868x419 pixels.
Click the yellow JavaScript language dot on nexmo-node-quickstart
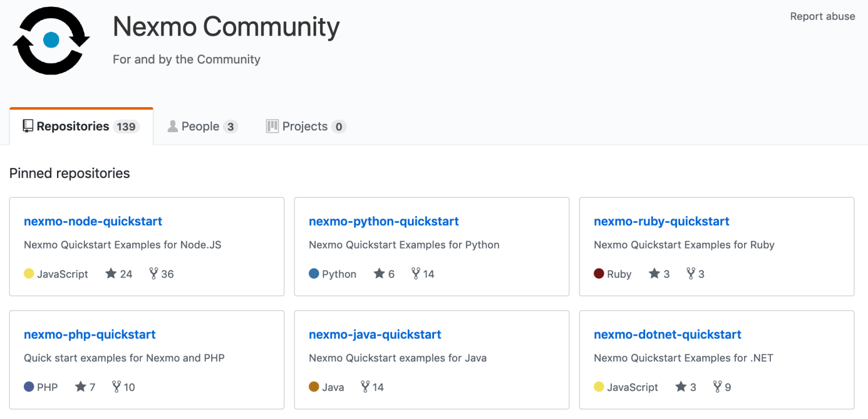pyautogui.click(x=29, y=274)
